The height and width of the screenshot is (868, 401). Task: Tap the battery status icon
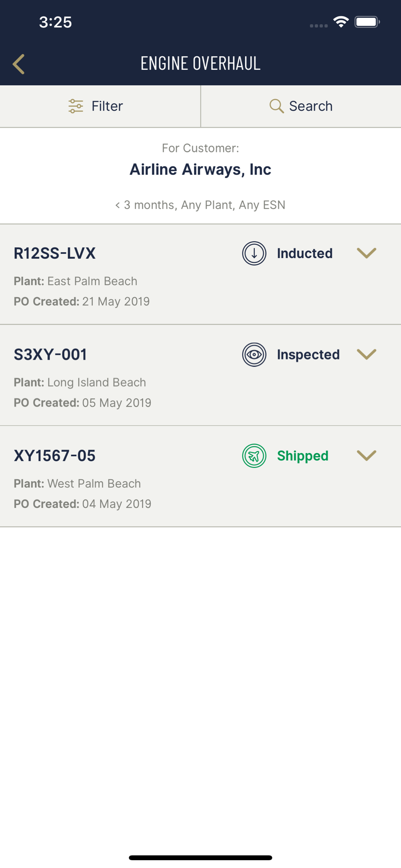367,22
